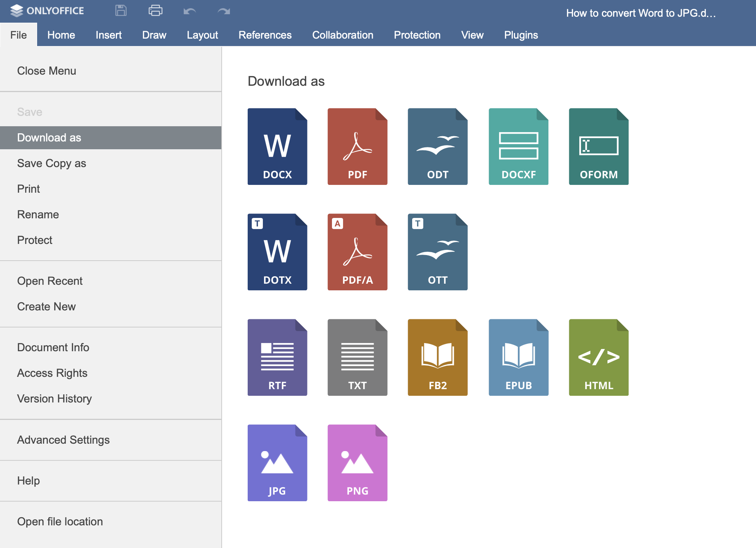Select the HTML download format icon

point(598,357)
